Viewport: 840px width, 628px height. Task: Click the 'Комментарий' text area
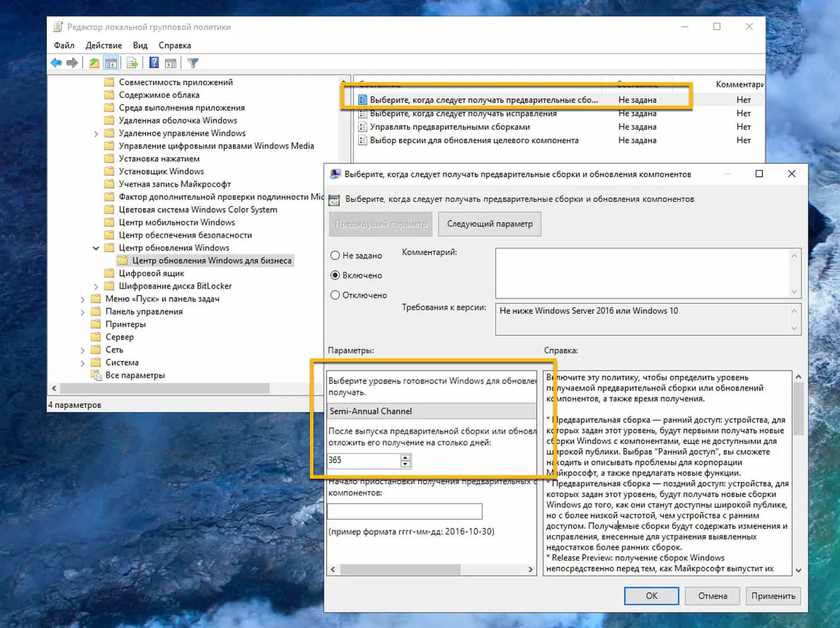(643, 273)
